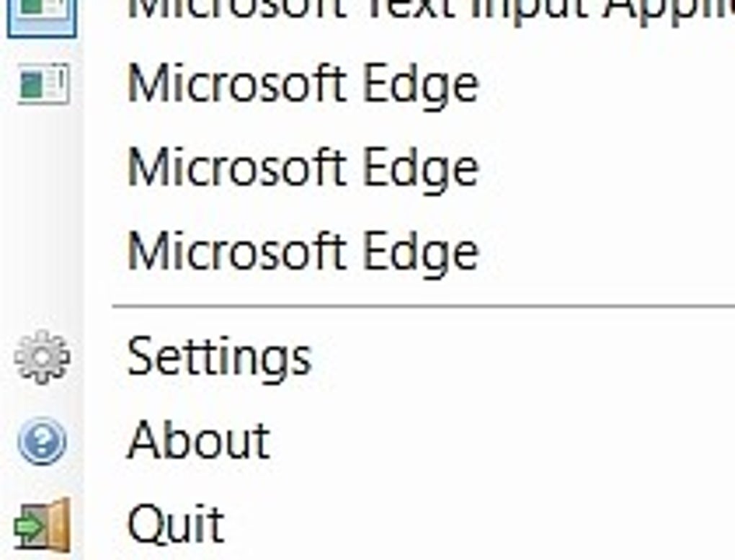Screen dimensions: 735x560
Task: Click the blue question mark About icon
Action: [43, 441]
